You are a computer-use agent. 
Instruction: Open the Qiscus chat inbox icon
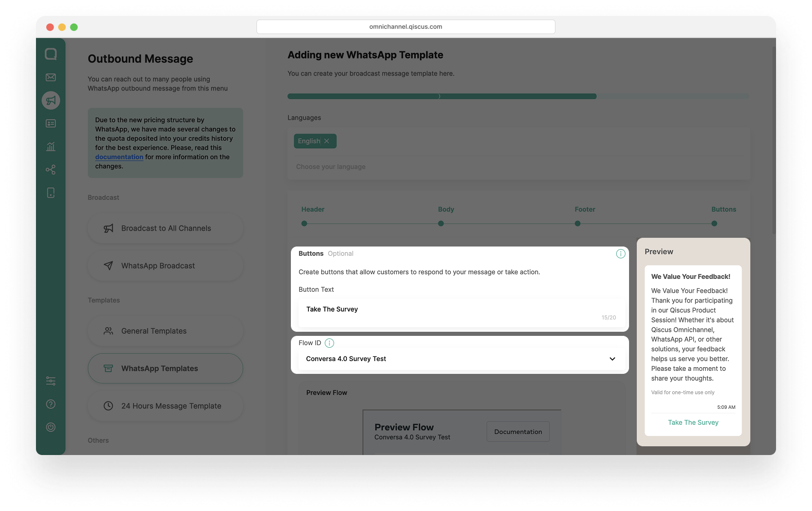[x=51, y=54]
